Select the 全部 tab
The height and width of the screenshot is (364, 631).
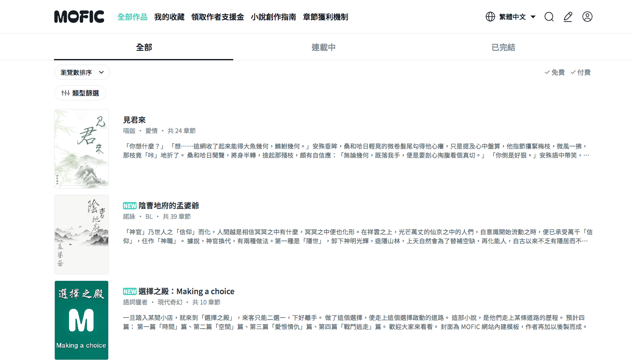(x=144, y=47)
